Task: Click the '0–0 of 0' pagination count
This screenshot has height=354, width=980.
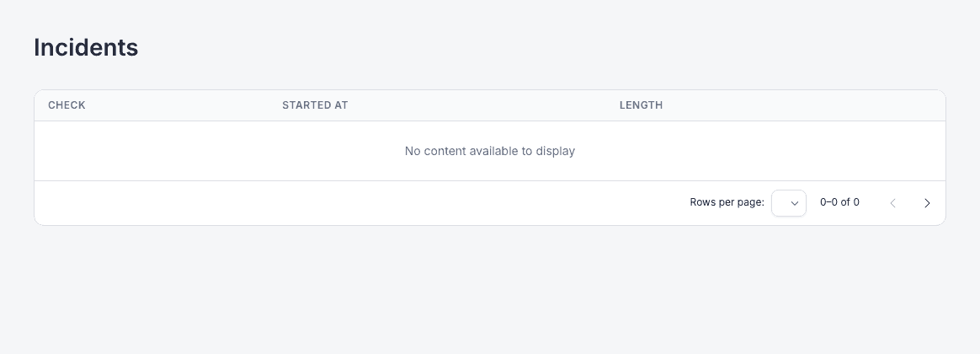Action: pos(839,202)
